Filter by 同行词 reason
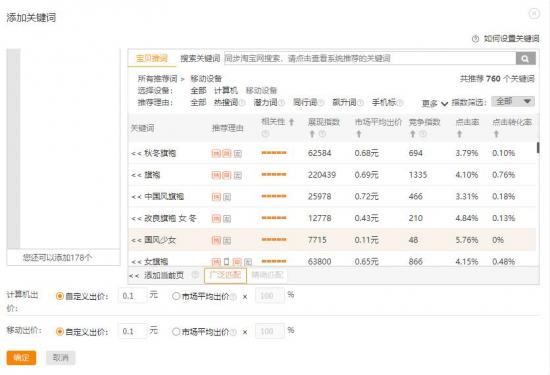The width and height of the screenshot is (550, 375). pyautogui.click(x=305, y=102)
